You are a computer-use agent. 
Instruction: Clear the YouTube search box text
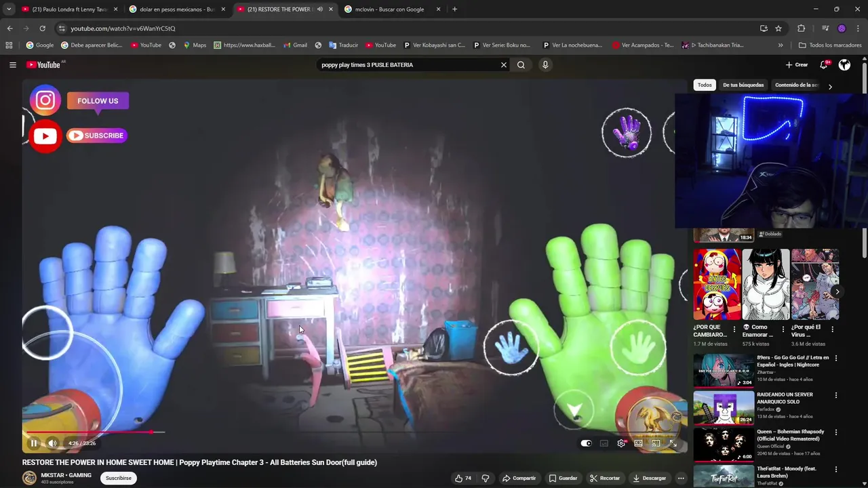click(x=503, y=65)
